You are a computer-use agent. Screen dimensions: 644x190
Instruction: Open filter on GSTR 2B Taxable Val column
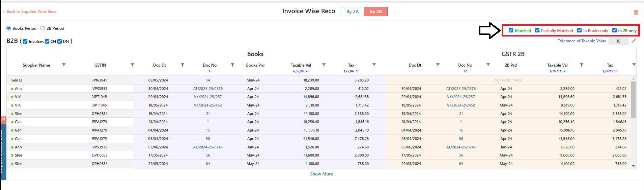pyautogui.click(x=582, y=65)
